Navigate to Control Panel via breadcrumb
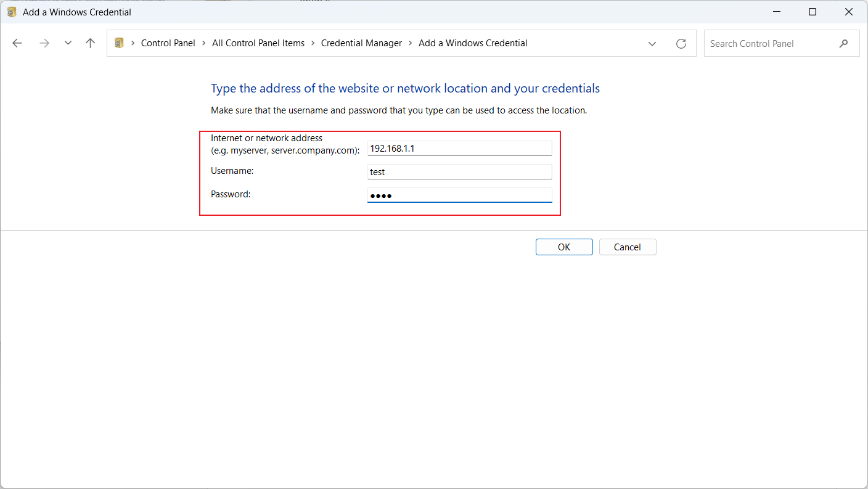The height and width of the screenshot is (489, 868). (168, 43)
